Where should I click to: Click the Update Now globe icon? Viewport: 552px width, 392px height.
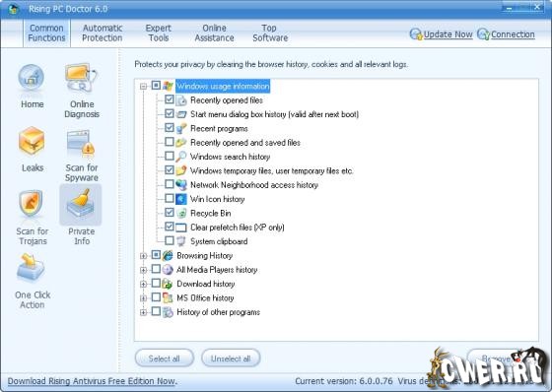[416, 34]
